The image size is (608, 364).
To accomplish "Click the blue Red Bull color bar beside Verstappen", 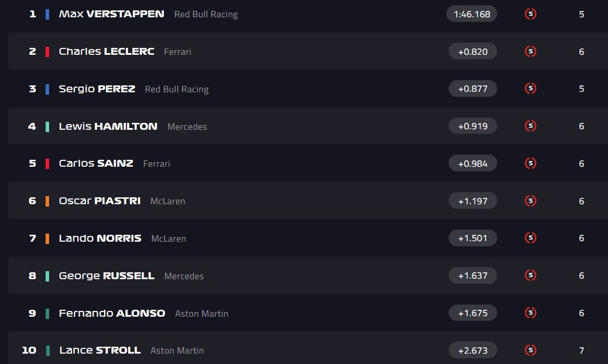I will 47,14.
